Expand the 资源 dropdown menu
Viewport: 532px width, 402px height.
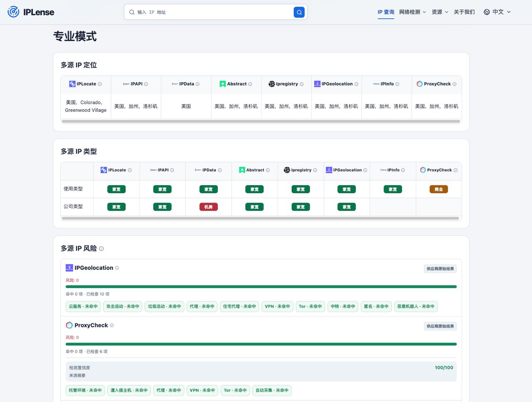pos(440,12)
